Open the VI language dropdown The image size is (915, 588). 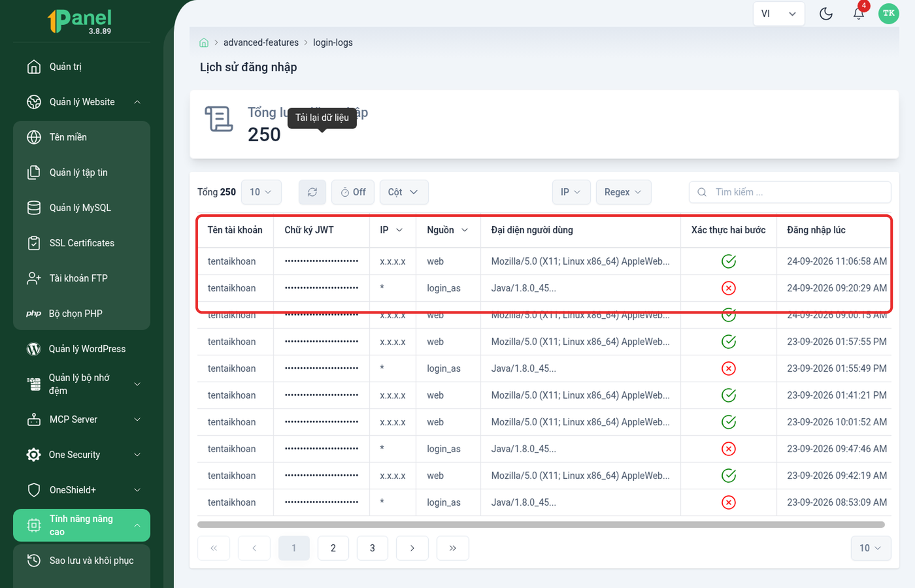coord(778,14)
